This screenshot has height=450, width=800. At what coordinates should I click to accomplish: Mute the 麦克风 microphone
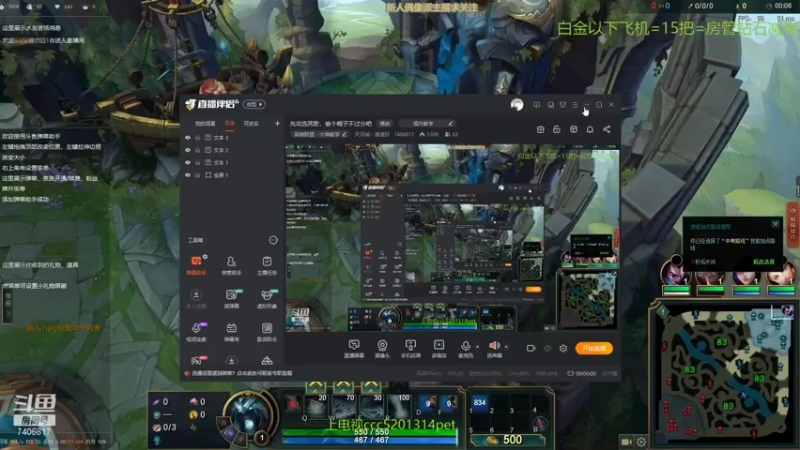pyautogui.click(x=465, y=348)
